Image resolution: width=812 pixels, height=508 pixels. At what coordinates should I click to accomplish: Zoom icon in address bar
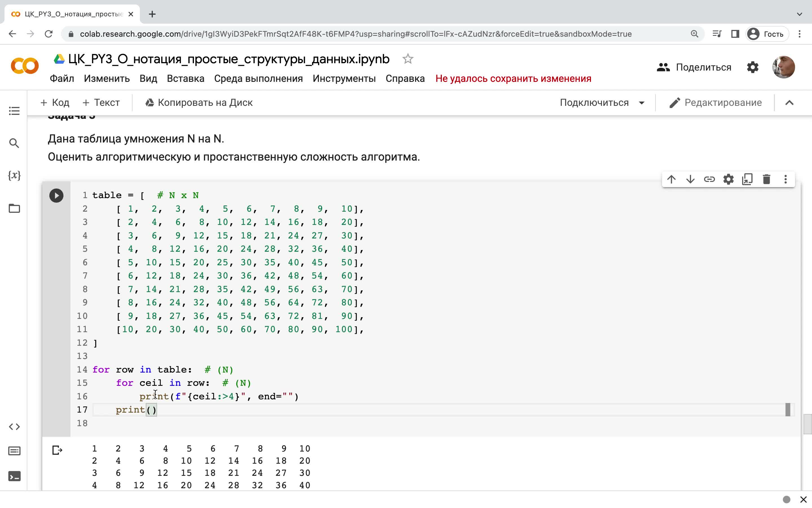pos(694,34)
